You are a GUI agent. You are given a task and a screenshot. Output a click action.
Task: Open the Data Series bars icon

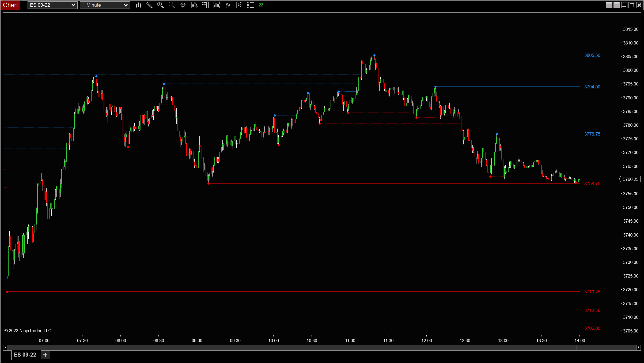[x=217, y=5]
